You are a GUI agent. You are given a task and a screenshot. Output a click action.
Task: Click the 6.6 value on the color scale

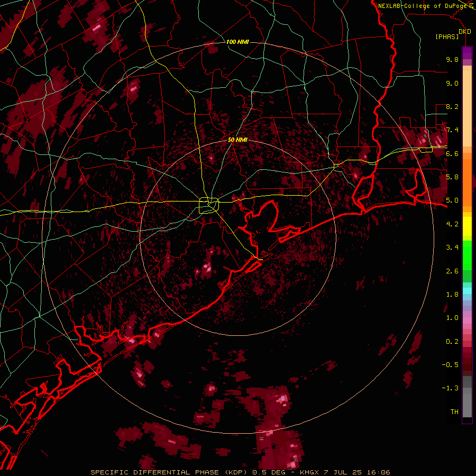click(x=452, y=153)
